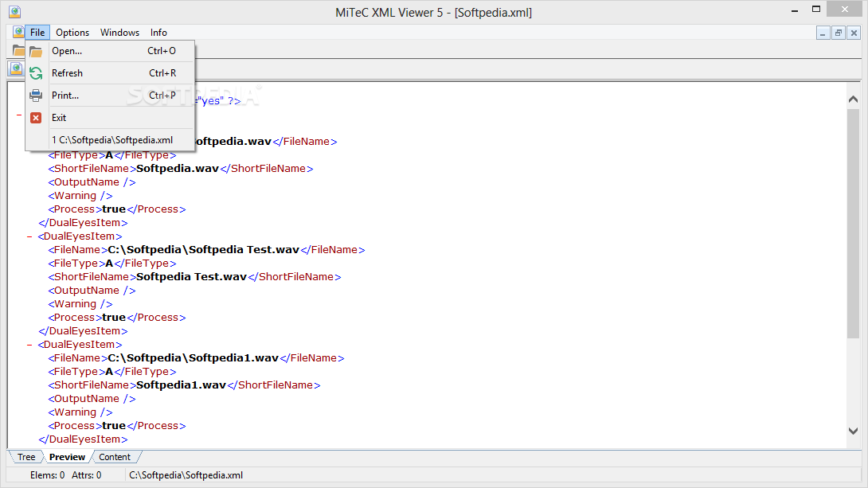Switch to the Content tab
This screenshot has width=868, height=488.
coord(115,457)
